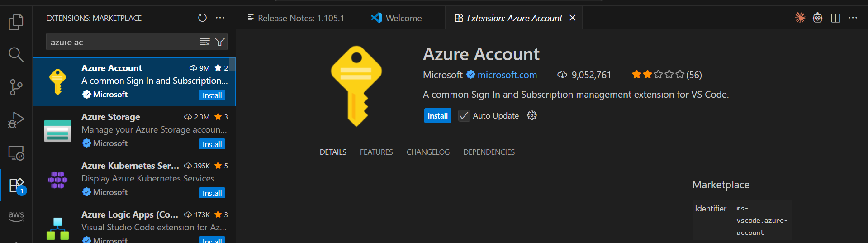This screenshot has width=868, height=243.
Task: Open Source Control view
Action: pos(16,87)
